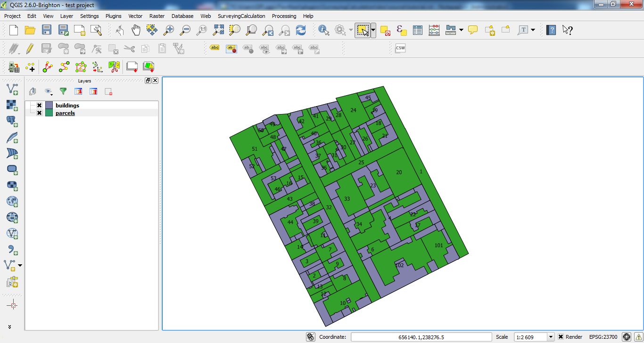Screen dimensions: 644x343
Task: Toggle the Render checkbox in status bar
Action: [561, 337]
